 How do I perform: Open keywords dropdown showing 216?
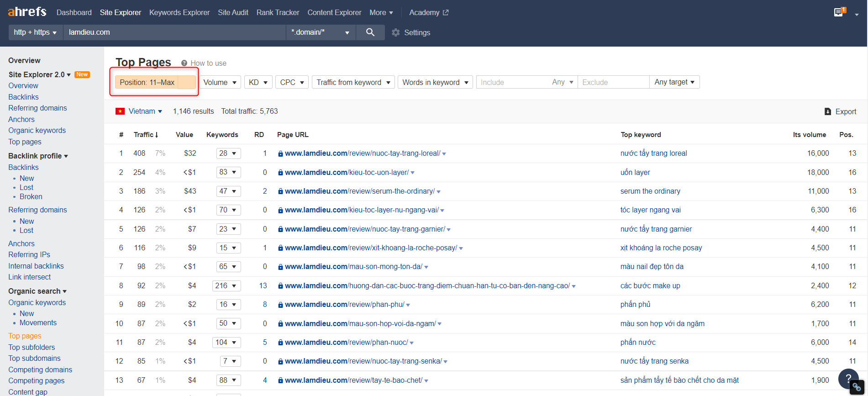point(226,286)
